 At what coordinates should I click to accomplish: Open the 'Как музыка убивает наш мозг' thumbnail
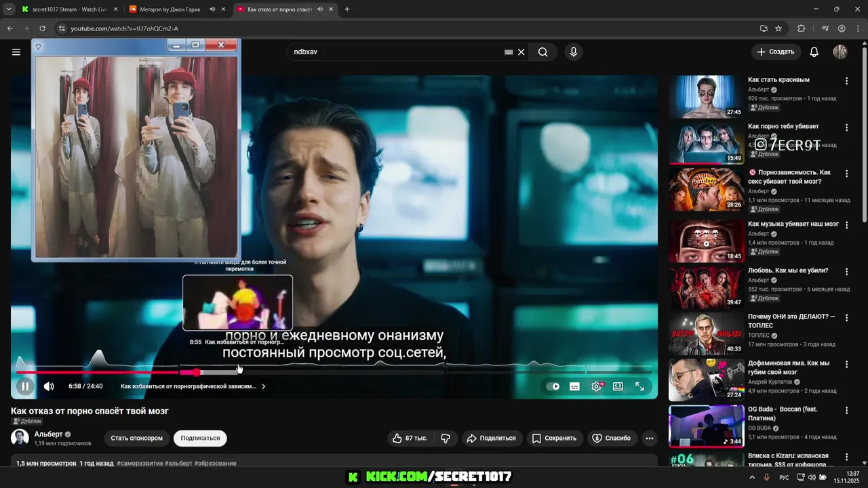[706, 241]
